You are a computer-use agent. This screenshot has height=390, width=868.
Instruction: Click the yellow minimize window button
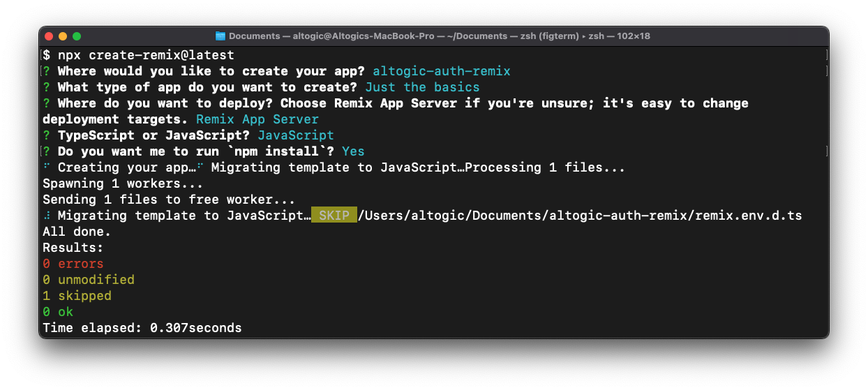[63, 36]
